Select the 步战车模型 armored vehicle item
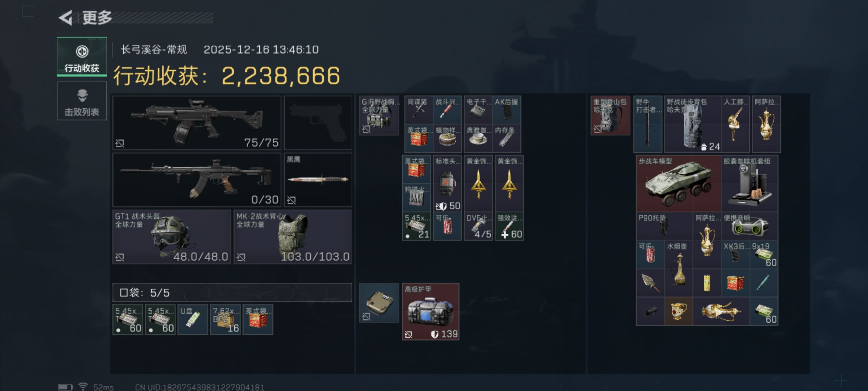This screenshot has height=391, width=868. click(679, 184)
